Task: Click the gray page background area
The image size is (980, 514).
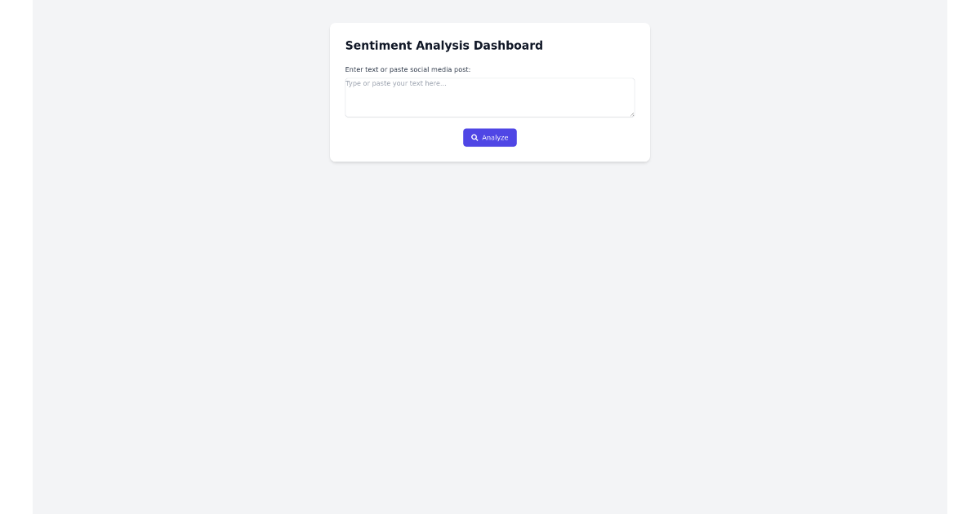Action: click(163, 326)
